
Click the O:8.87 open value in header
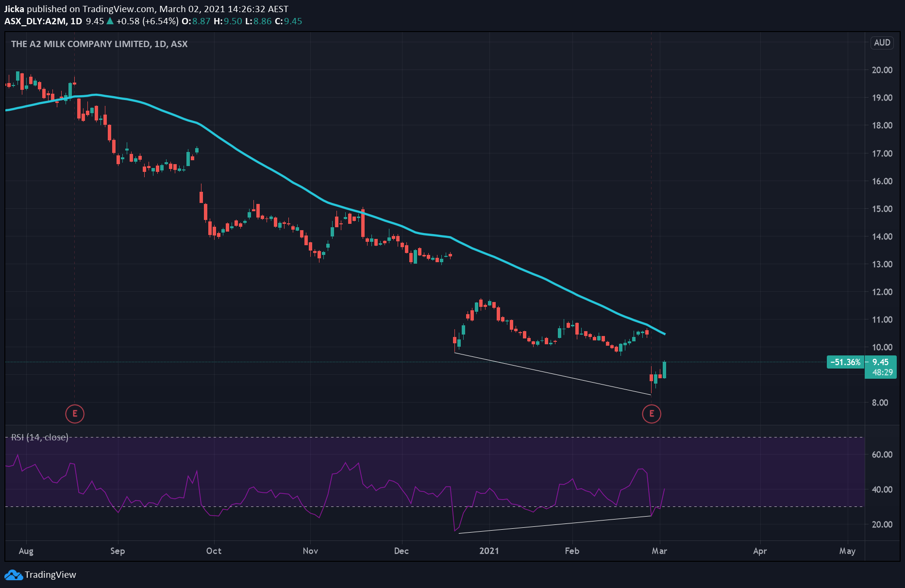tap(196, 21)
